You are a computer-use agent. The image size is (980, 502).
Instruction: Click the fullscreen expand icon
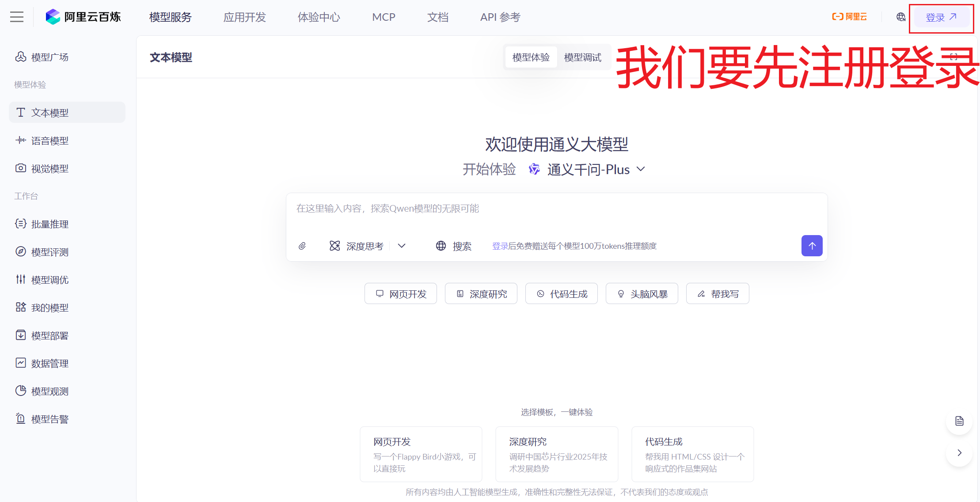[953, 57]
